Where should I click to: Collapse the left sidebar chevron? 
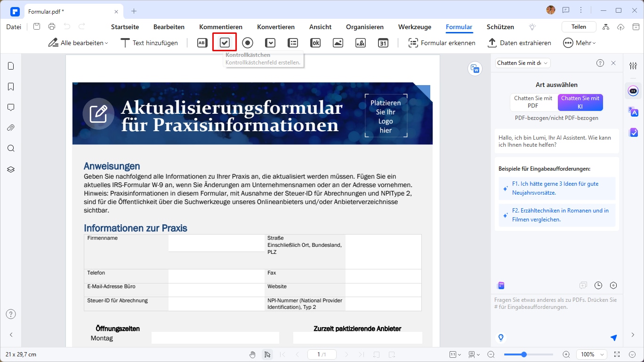(x=11, y=335)
